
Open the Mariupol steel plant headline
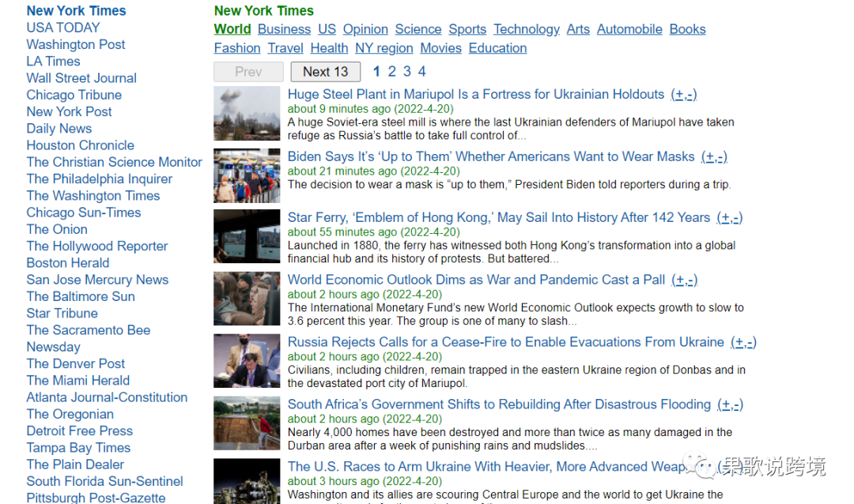pyautogui.click(x=476, y=95)
